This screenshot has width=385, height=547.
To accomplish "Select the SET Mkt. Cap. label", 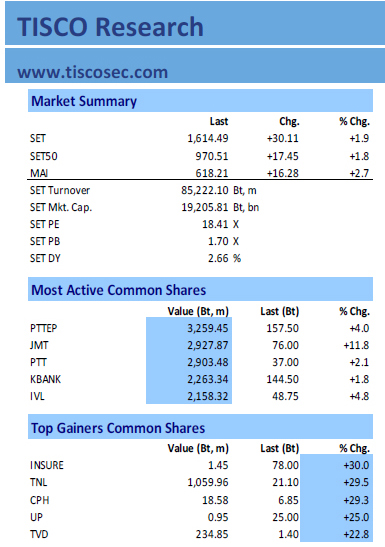I will 61,208.
